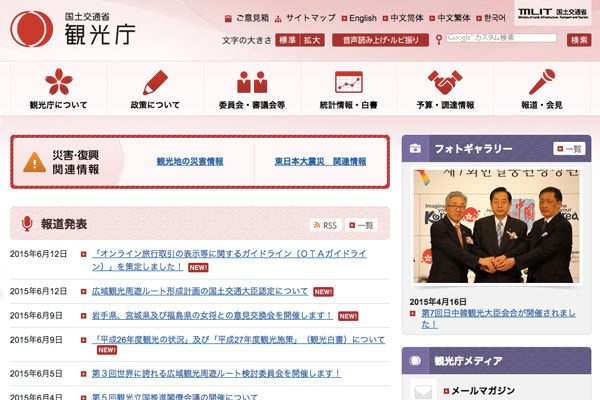This screenshot has width=600, height=400.
Task: Click 一覧 button in フォトギャラリー header
Action: 569,149
